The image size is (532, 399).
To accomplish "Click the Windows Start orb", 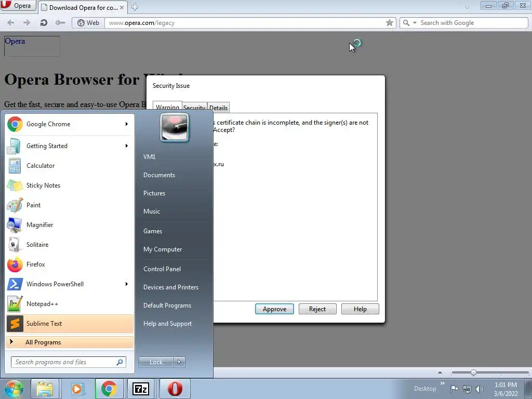I will [x=14, y=389].
